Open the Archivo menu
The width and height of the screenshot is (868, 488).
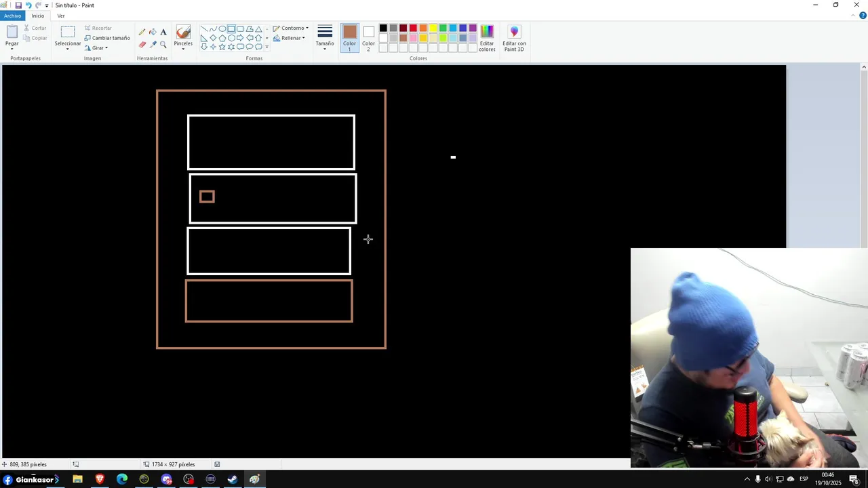coord(12,16)
